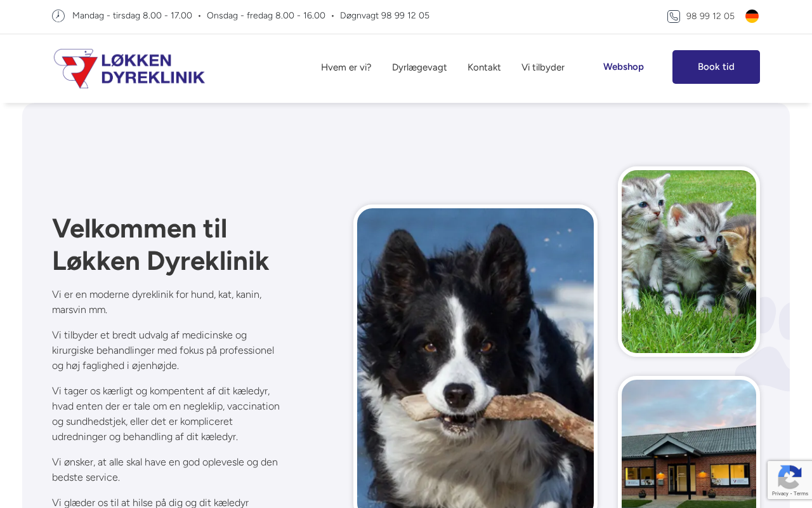
Task: Open the border collie dog photo
Action: (476, 358)
